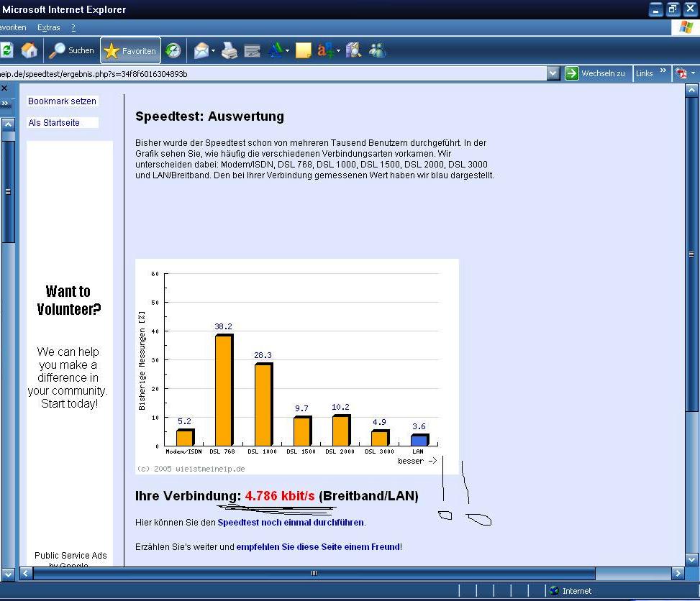Open the translate text icon

pos(325,50)
